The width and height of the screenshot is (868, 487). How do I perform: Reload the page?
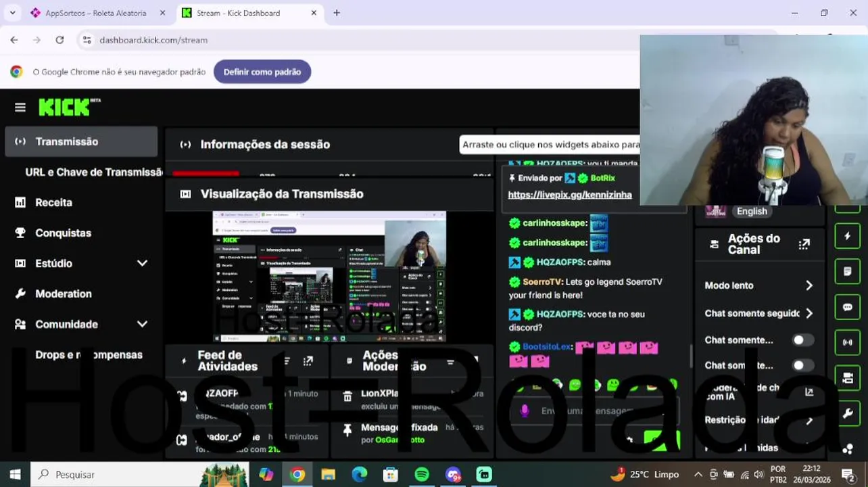point(59,40)
